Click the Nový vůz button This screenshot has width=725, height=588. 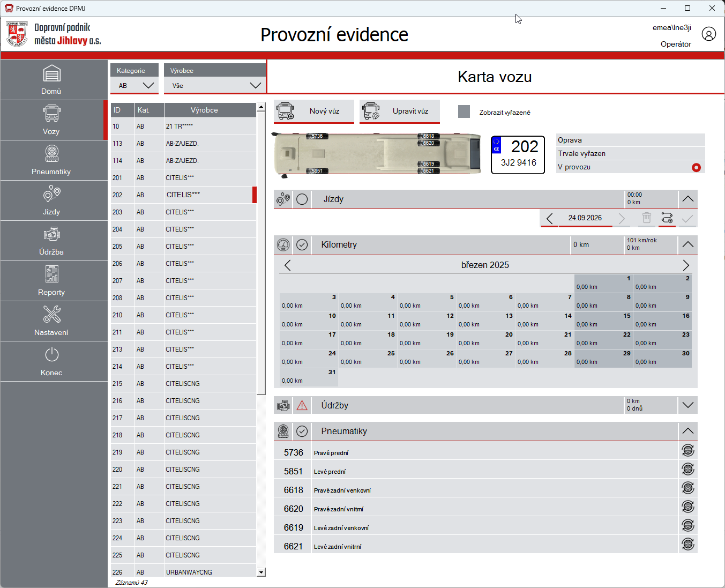pyautogui.click(x=314, y=111)
